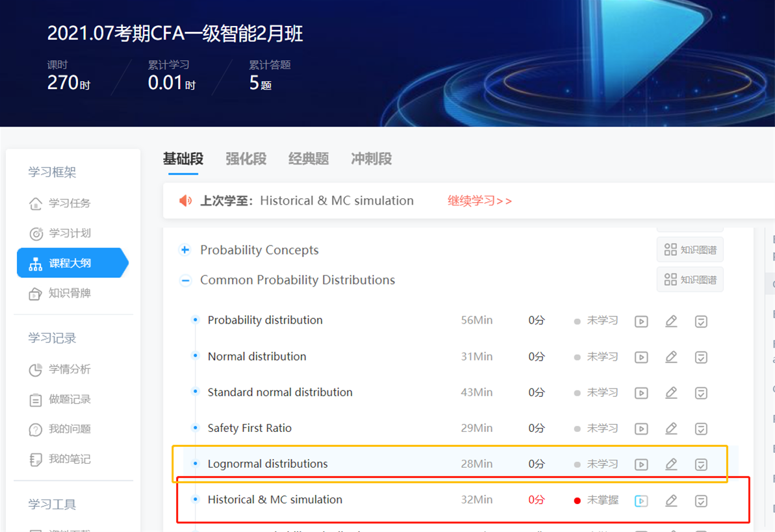Screen dimensions: 775x532
Task: Click the course title 2021.07考期CFA一级智能2月班
Action: [175, 34]
